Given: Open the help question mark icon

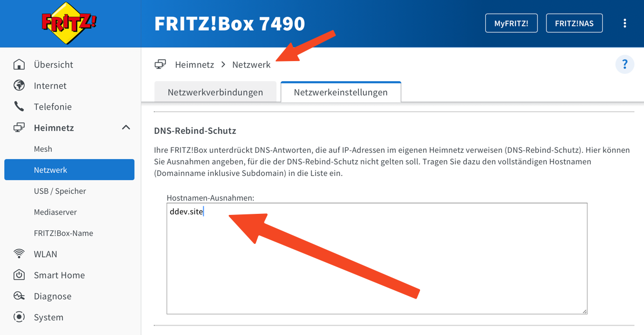Looking at the screenshot, I should (625, 64).
